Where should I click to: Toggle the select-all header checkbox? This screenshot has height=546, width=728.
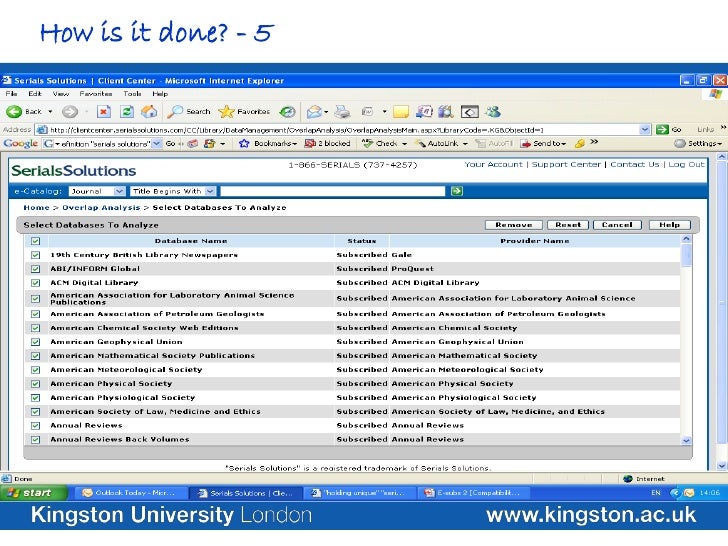[x=36, y=241]
